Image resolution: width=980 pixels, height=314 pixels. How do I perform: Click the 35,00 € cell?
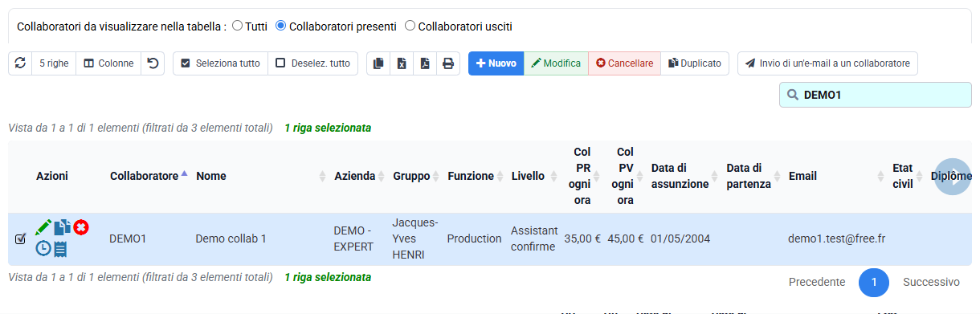(582, 239)
